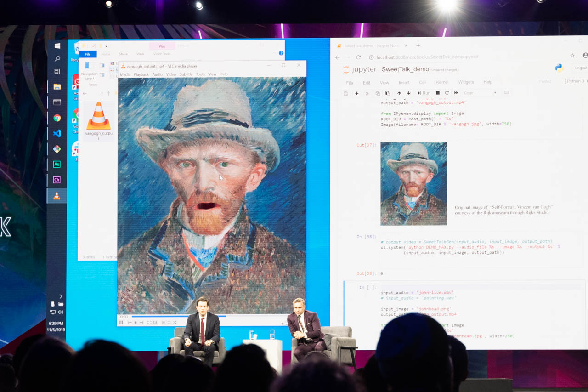Interrupt the kernel with stop icon
588x392 pixels.
pyautogui.click(x=438, y=93)
